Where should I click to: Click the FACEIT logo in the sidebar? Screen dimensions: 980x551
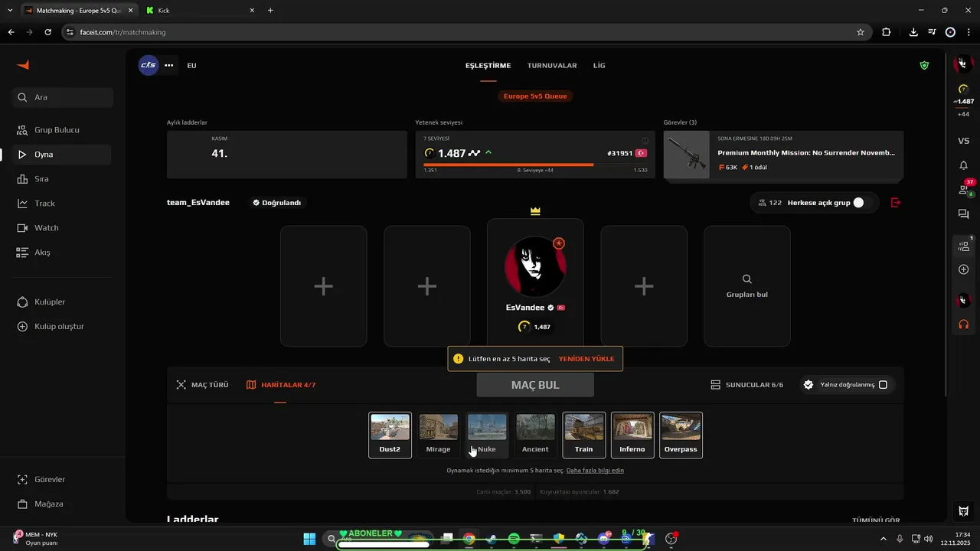[x=23, y=65]
